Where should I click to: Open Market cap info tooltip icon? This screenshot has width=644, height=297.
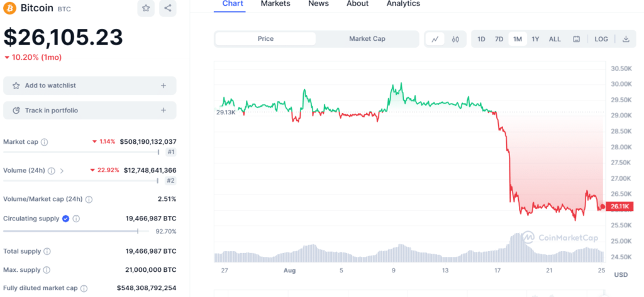pyautogui.click(x=45, y=142)
